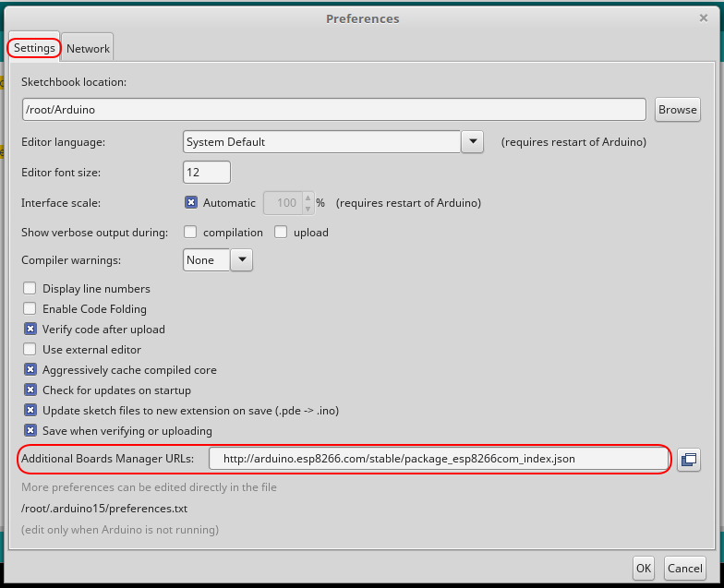Click the Compiler warnings dropdown arrow
The image size is (724, 588).
pyautogui.click(x=242, y=260)
